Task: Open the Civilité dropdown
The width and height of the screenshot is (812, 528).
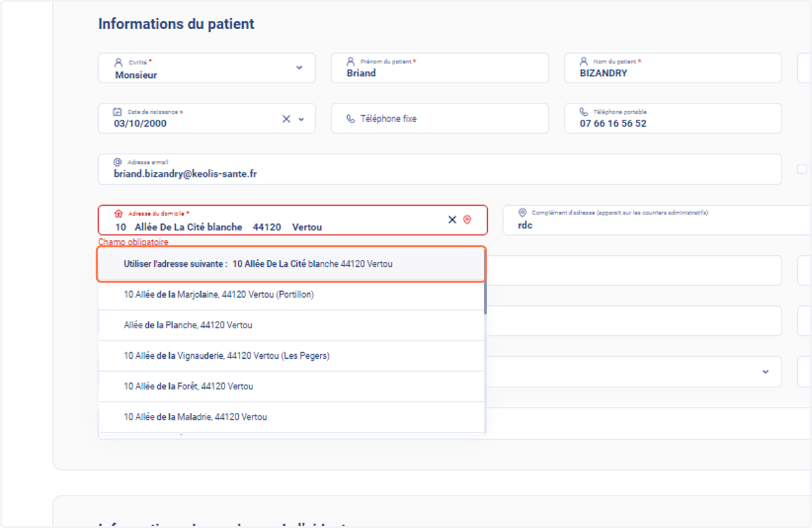Action: pyautogui.click(x=300, y=68)
